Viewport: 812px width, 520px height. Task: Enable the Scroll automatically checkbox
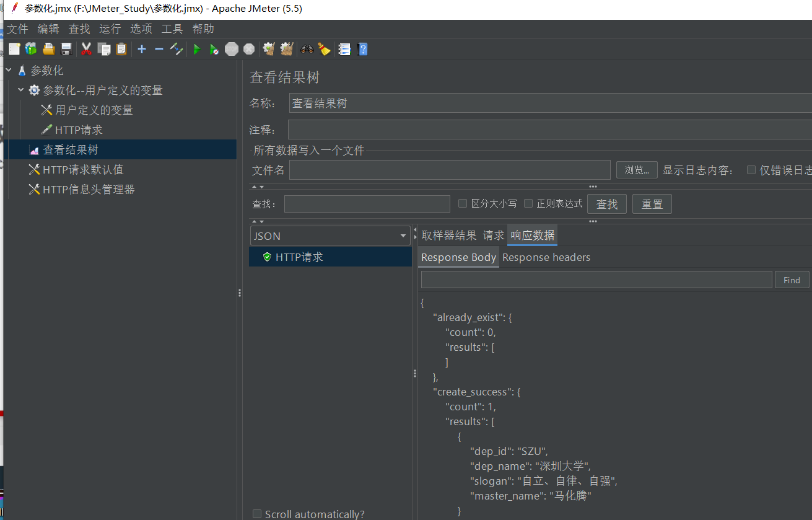[x=257, y=514]
